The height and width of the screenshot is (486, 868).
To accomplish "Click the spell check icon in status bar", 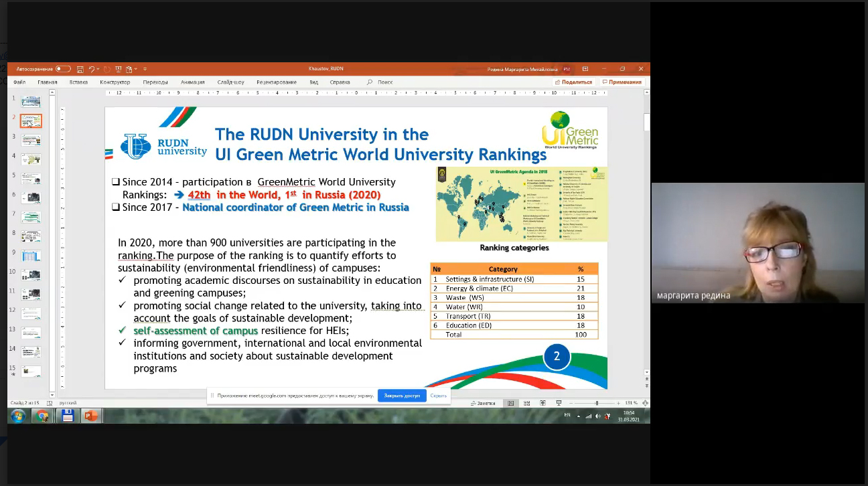I will pos(50,403).
